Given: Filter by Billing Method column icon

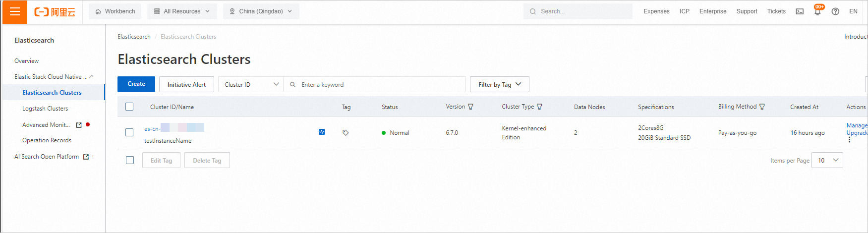Looking at the screenshot, I should pos(762,107).
